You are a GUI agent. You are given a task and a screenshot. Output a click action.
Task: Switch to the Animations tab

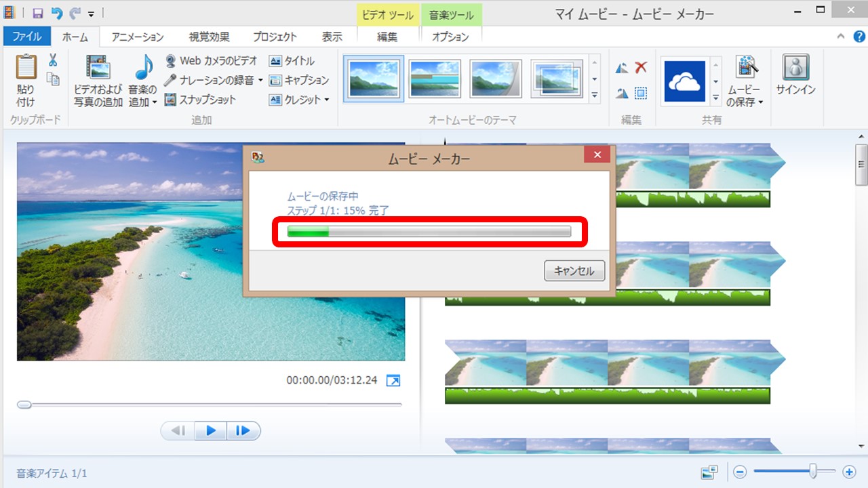coord(138,37)
